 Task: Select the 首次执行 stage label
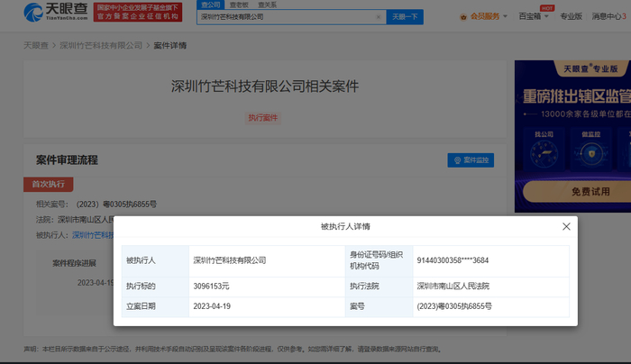point(49,184)
